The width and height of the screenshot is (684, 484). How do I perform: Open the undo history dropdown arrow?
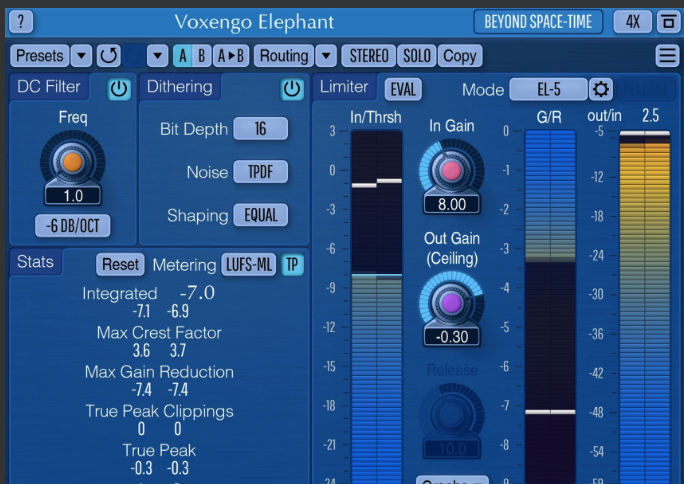(x=157, y=56)
